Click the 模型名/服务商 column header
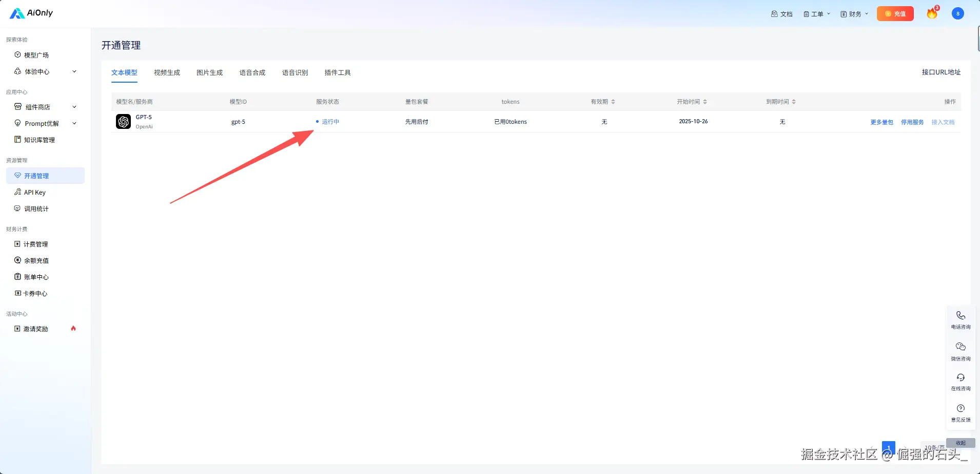980x474 pixels. [134, 102]
